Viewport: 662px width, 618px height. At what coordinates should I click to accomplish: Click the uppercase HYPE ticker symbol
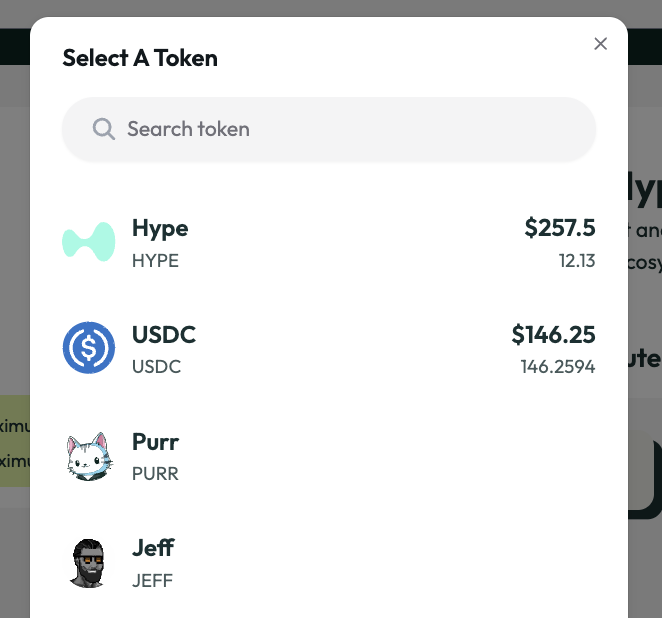pos(155,261)
